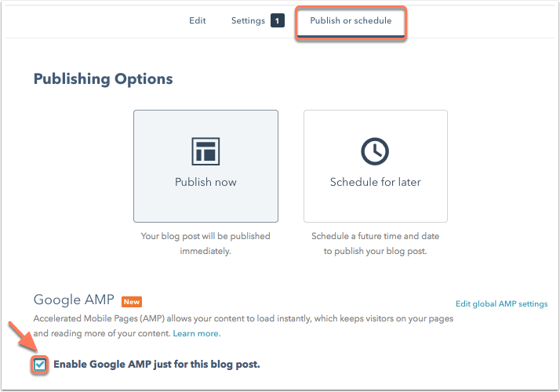The width and height of the screenshot is (560, 392).
Task: Choose the Publish now option card
Action: 205,166
